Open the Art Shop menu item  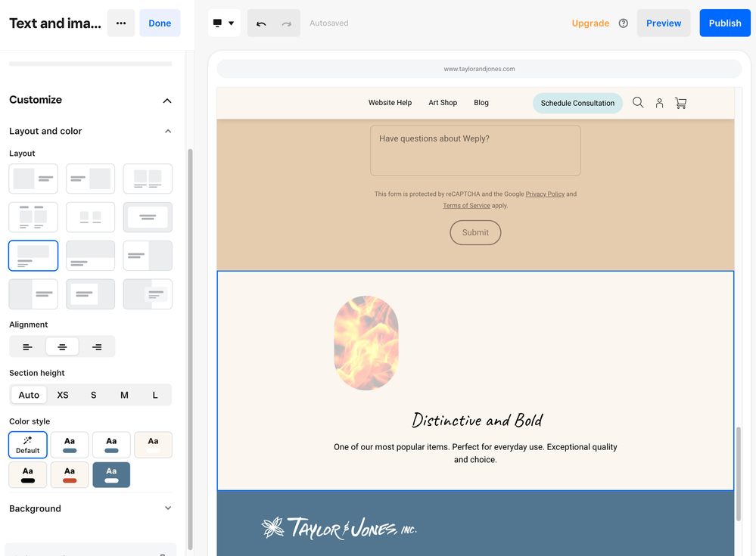[443, 103]
